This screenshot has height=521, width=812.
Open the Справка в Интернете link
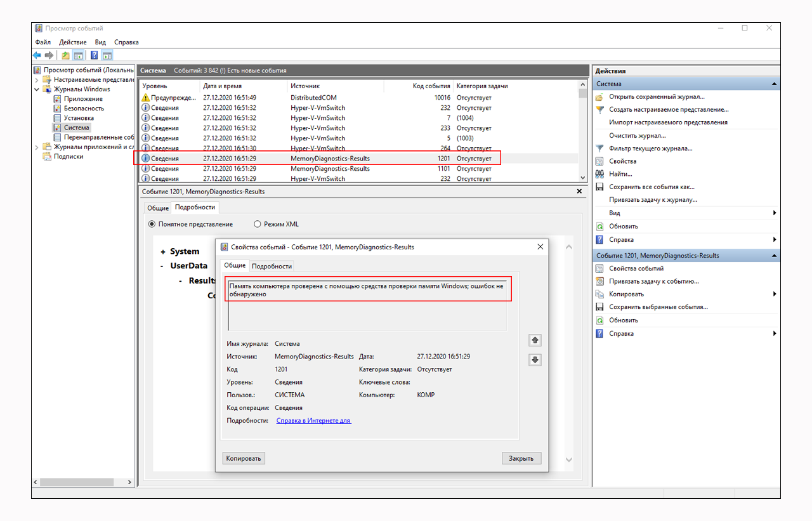click(x=313, y=421)
